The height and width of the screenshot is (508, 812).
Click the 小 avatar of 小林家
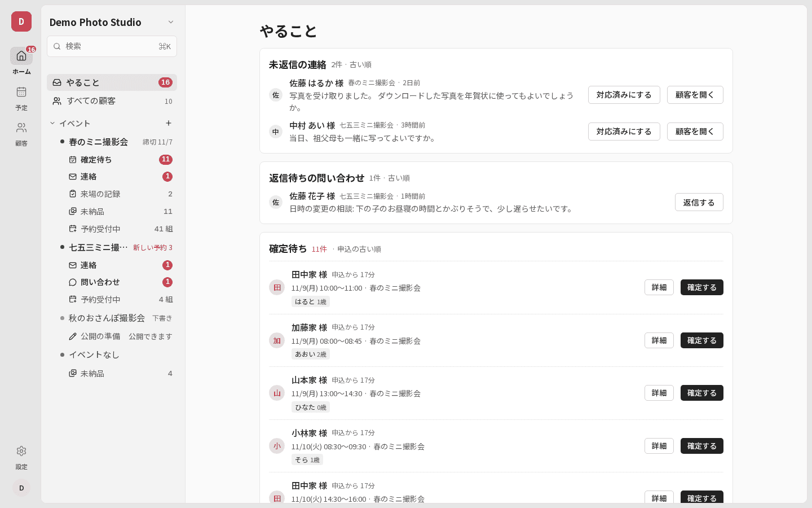point(277,446)
